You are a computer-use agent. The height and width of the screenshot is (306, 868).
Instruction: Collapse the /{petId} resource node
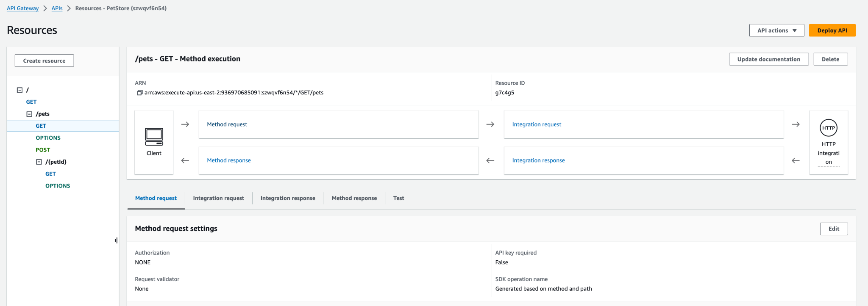39,162
